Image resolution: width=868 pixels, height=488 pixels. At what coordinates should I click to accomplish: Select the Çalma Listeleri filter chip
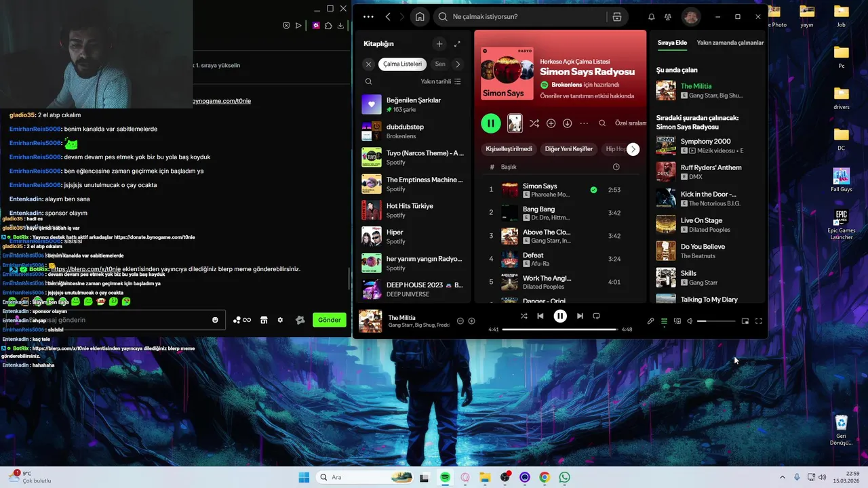point(402,64)
